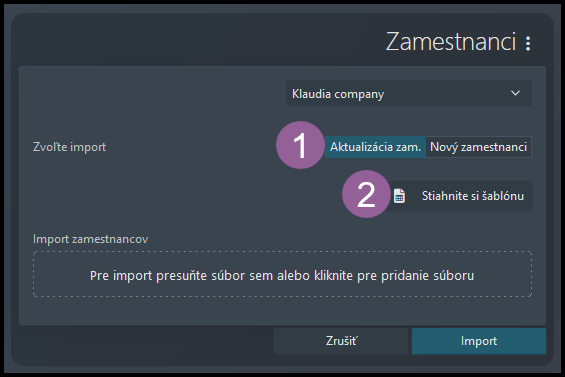Click 'Pre import presuňte súbor sem' text

(x=182, y=275)
